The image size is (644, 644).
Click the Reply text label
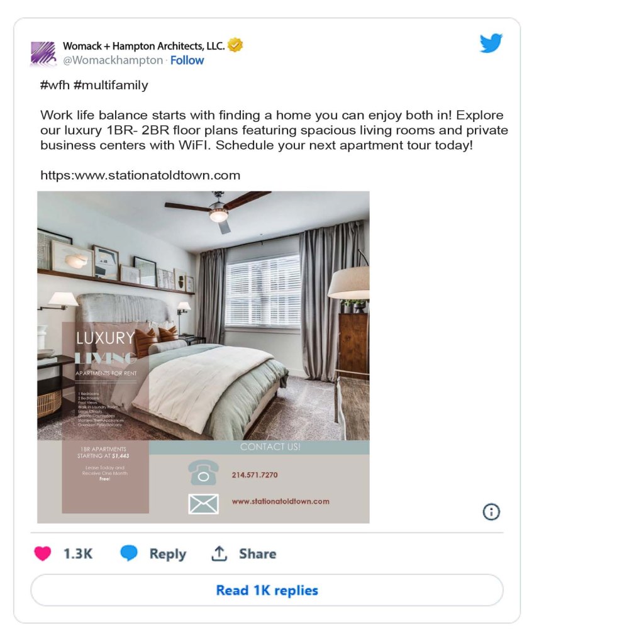pos(167,554)
